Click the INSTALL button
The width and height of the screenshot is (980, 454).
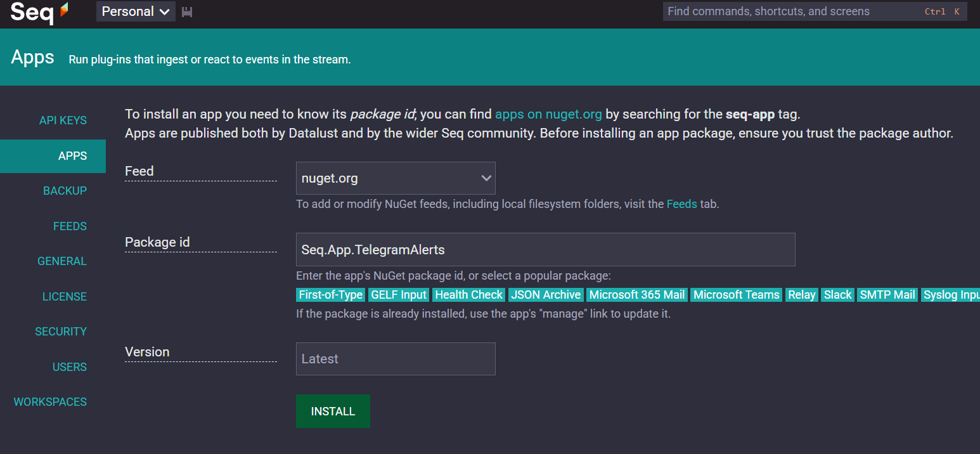[x=333, y=412]
